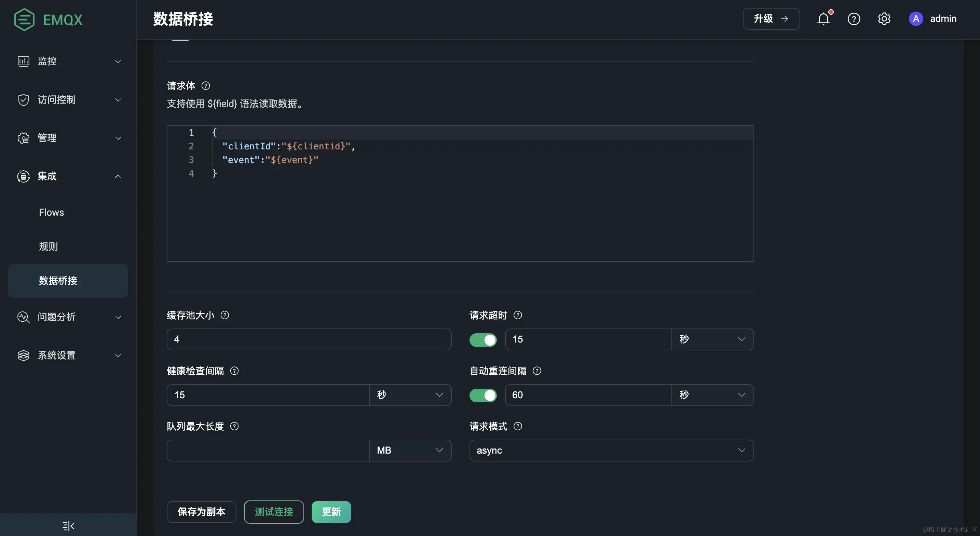Click the EMQX logo icon

[x=24, y=19]
